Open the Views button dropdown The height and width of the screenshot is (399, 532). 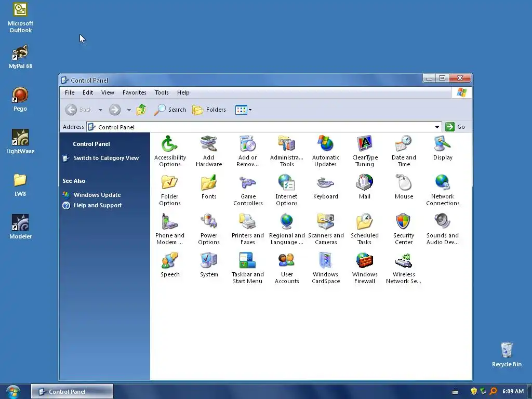click(x=250, y=110)
